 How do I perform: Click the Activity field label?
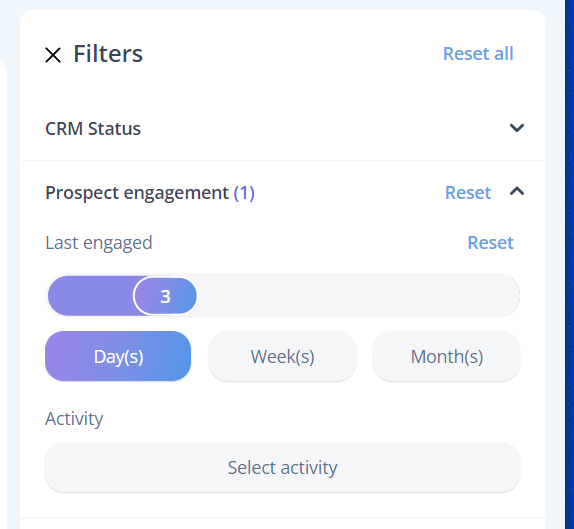tap(74, 418)
